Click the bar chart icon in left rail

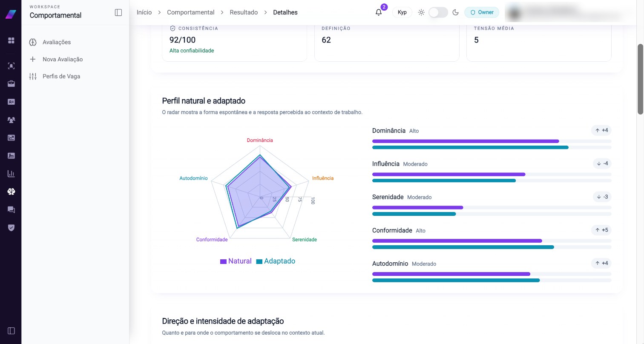click(11, 174)
